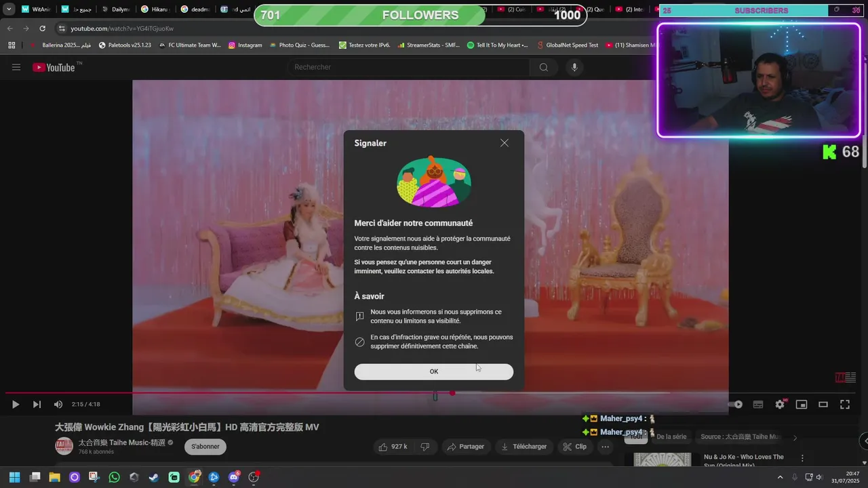Open the tab search dropdown arrow
The height and width of the screenshot is (488, 868).
(x=9, y=9)
